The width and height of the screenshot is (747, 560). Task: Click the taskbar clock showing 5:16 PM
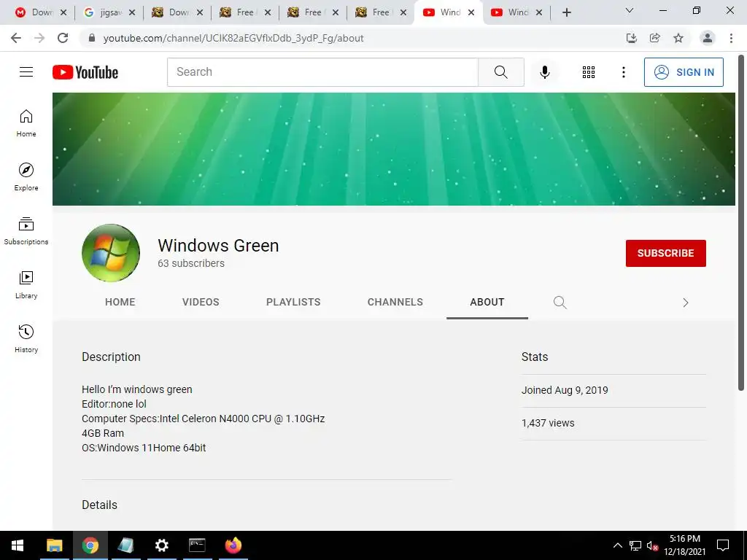tap(684, 545)
